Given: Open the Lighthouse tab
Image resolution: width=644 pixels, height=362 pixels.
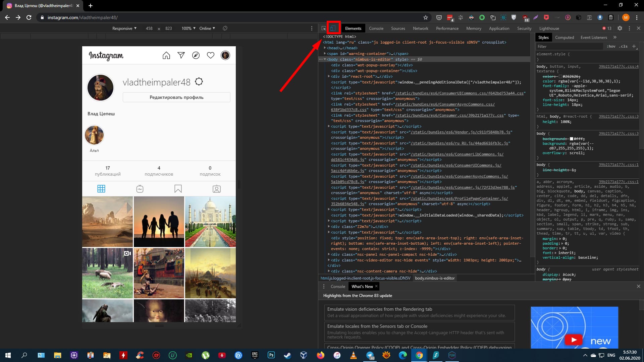Looking at the screenshot, I should click(x=549, y=28).
